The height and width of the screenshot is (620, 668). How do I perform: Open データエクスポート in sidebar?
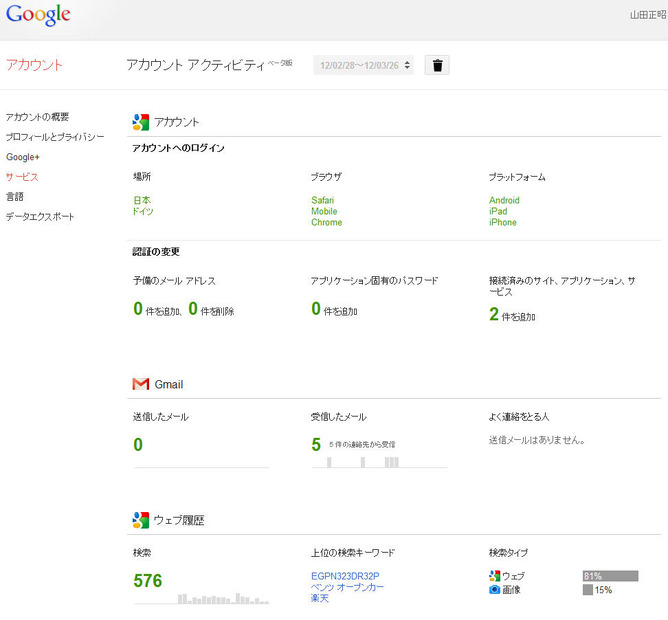pyautogui.click(x=40, y=216)
